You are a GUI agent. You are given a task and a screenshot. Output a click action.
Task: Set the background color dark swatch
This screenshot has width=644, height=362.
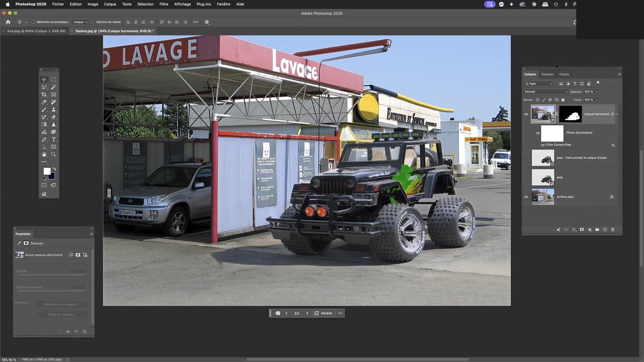click(52, 177)
